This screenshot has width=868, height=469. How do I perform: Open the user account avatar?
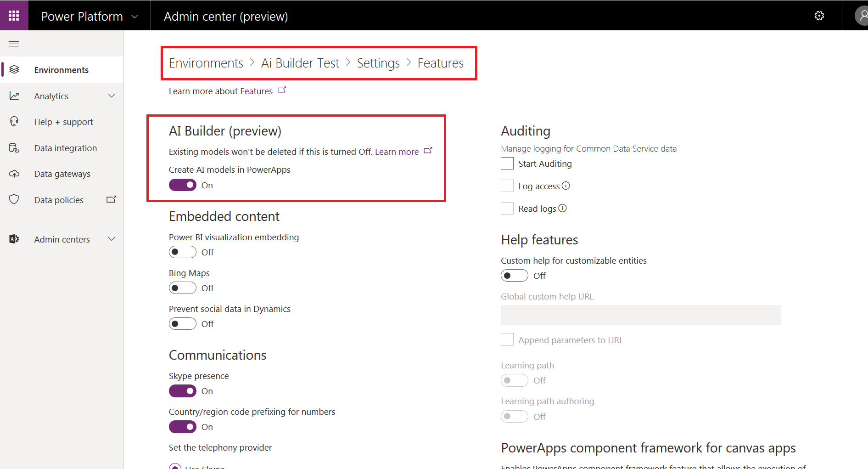862,16
